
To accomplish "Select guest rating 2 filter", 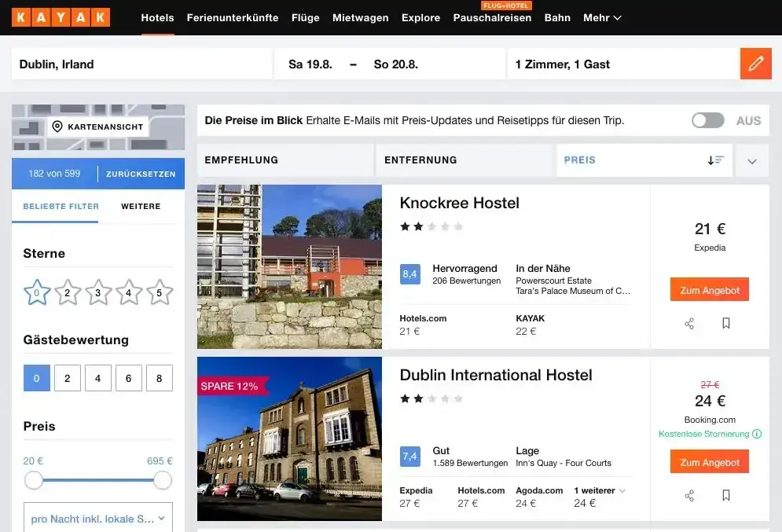I will click(x=68, y=378).
